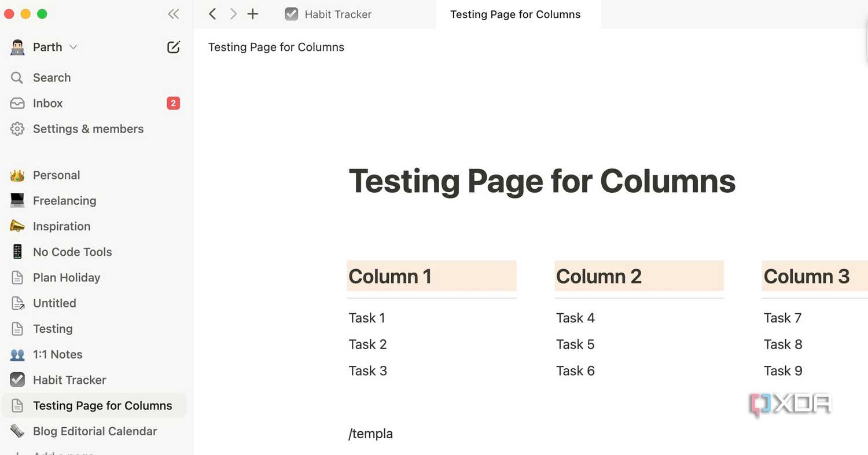This screenshot has width=868, height=455.
Task: Click the Column 3 heading
Action: pos(815,276)
